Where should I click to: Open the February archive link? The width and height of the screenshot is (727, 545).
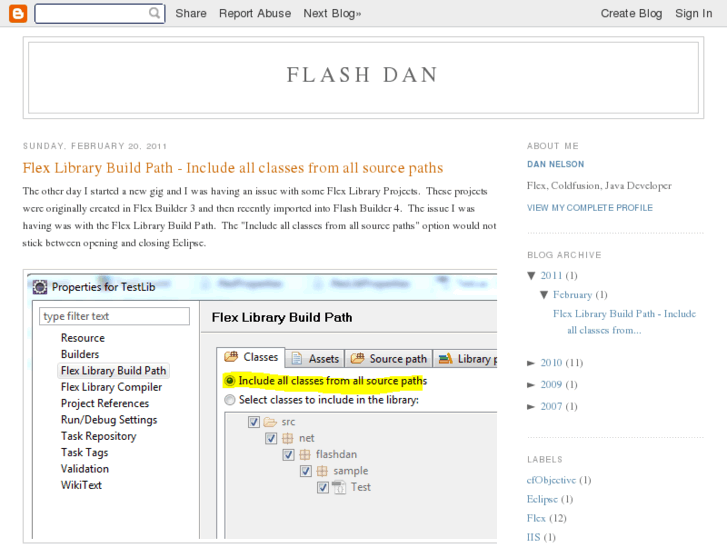tap(572, 295)
